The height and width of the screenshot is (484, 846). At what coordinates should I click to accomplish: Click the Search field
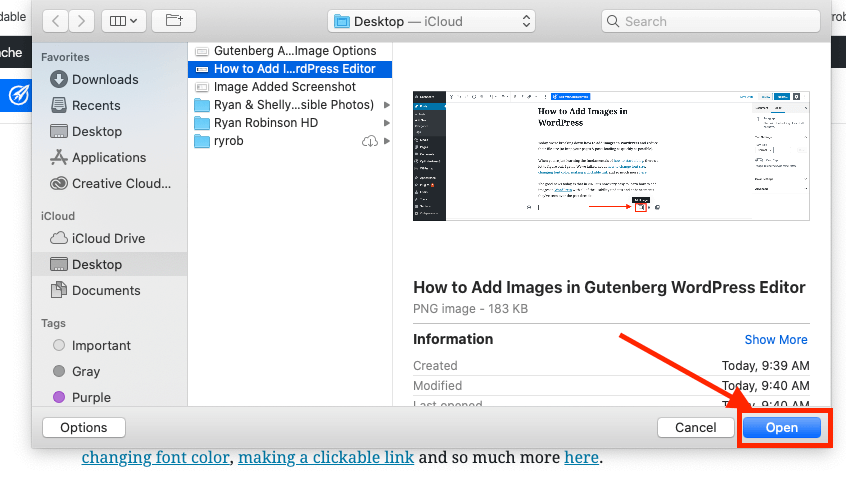pyautogui.click(x=712, y=21)
